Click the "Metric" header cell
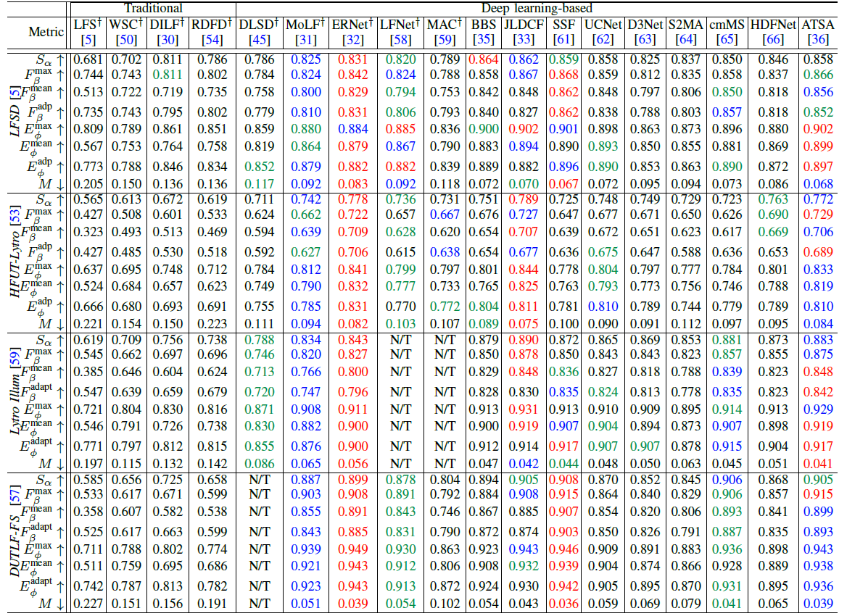The height and width of the screenshot is (616, 847). click(46, 32)
